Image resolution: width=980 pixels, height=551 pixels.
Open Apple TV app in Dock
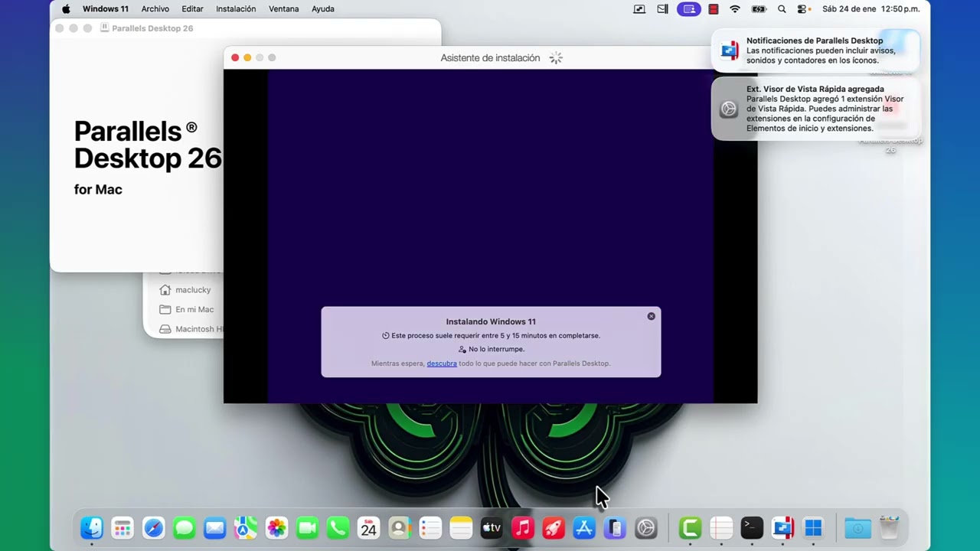(492, 528)
